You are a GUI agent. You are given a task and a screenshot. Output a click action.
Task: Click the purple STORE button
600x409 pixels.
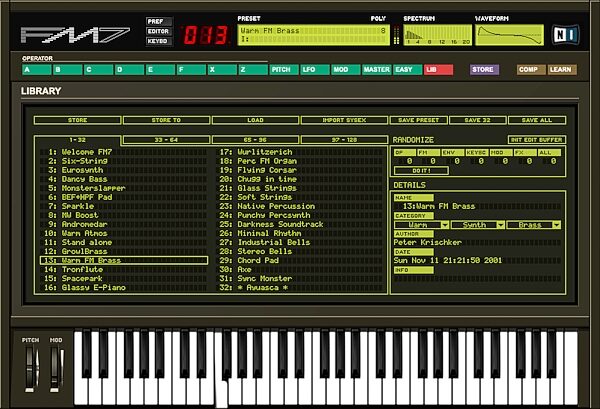point(484,70)
